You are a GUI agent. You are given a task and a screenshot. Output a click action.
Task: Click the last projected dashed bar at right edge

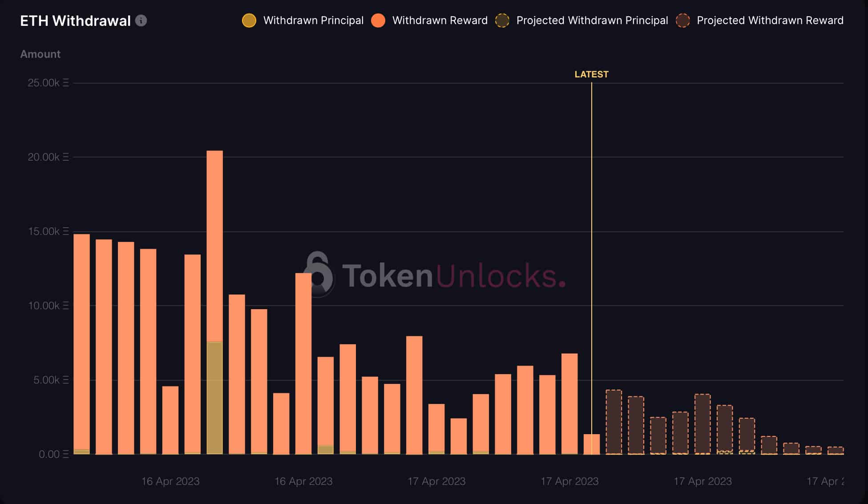pos(836,451)
